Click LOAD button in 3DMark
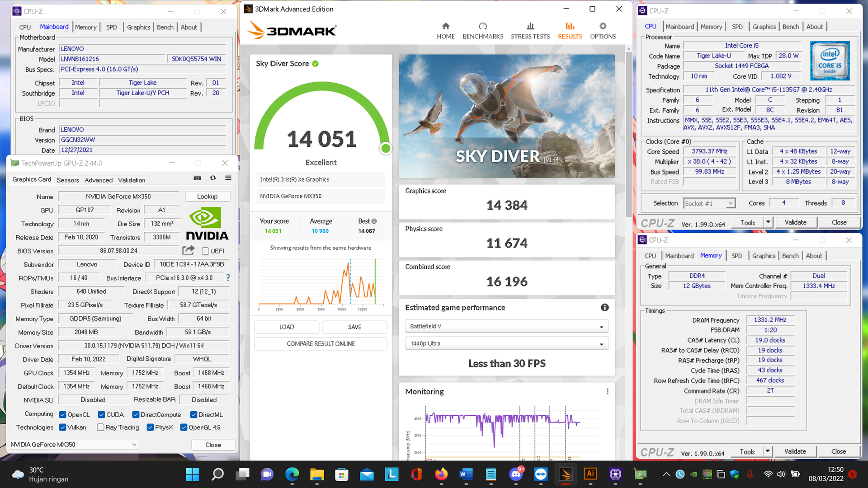 pyautogui.click(x=287, y=327)
